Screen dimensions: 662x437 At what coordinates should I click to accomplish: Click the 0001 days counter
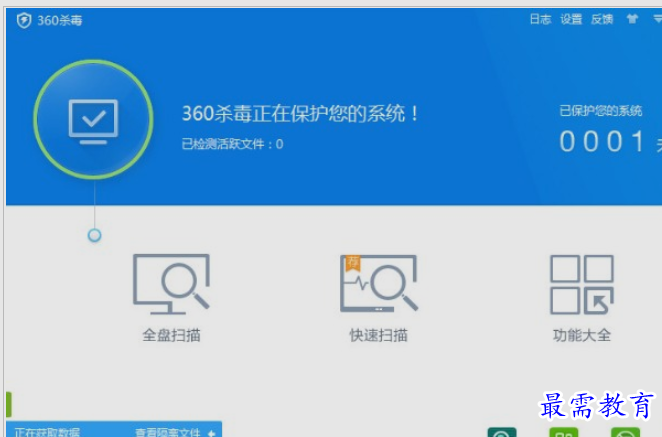point(602,141)
